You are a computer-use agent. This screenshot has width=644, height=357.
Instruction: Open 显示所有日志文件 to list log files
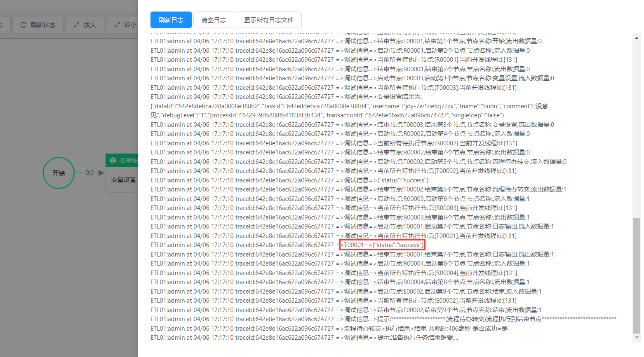pyautogui.click(x=268, y=20)
